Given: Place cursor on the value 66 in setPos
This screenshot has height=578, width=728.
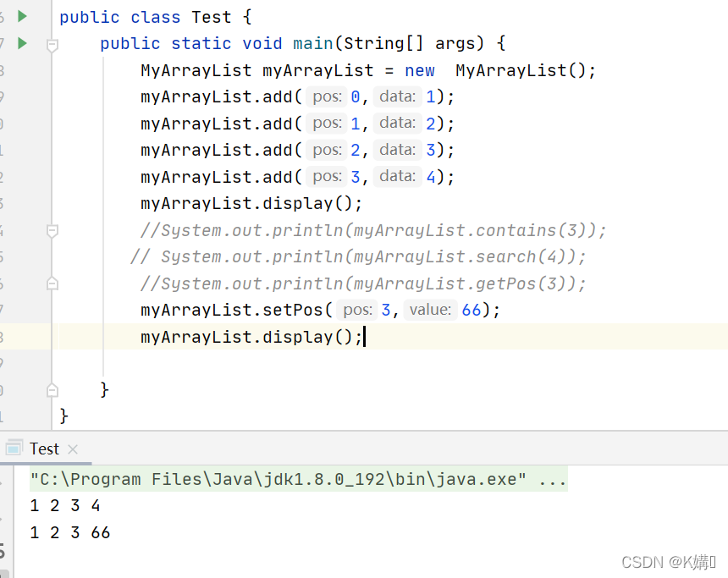Looking at the screenshot, I should point(472,310).
